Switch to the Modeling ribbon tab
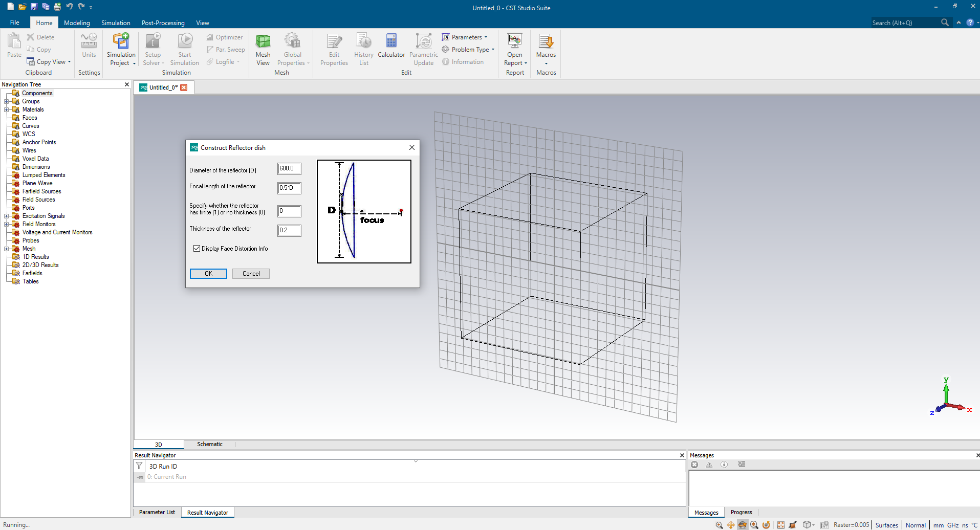980x530 pixels. pyautogui.click(x=77, y=23)
